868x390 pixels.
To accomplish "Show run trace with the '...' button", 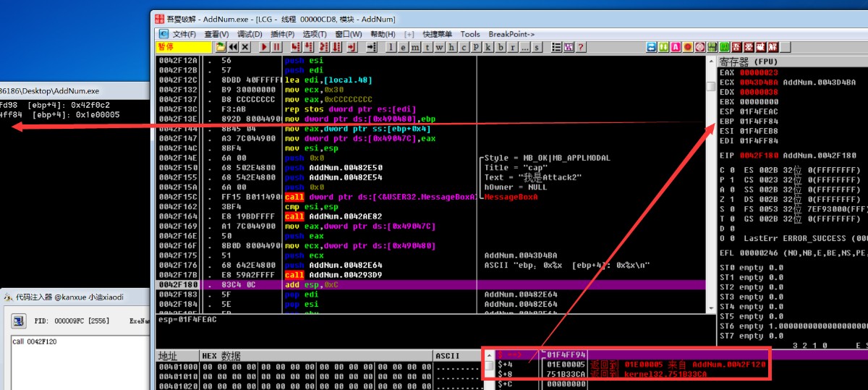I will click(525, 47).
